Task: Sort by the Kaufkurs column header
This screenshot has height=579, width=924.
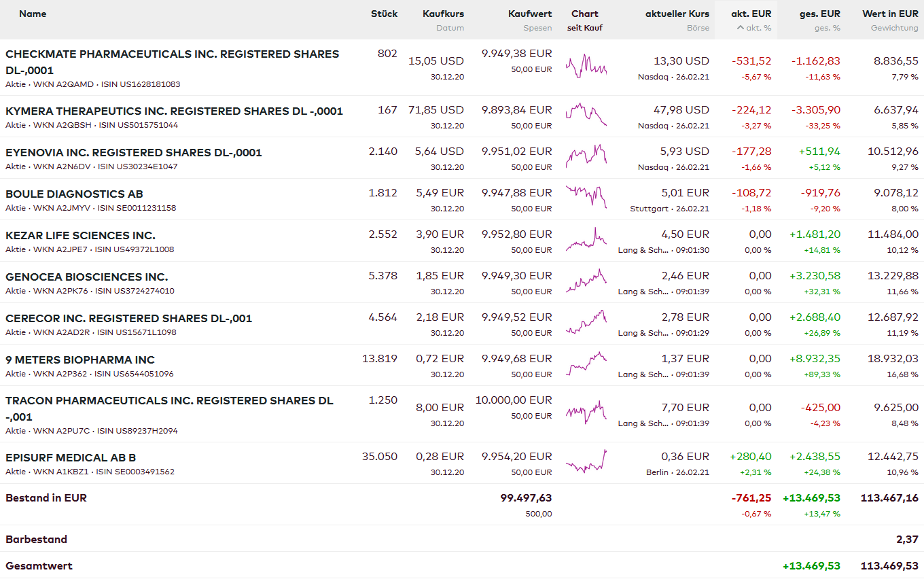Action: [x=443, y=14]
